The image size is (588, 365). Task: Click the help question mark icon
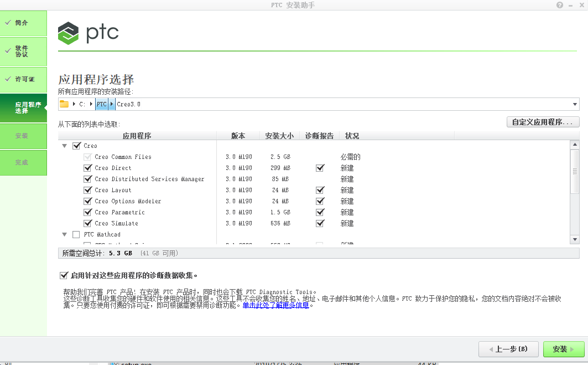559,5
